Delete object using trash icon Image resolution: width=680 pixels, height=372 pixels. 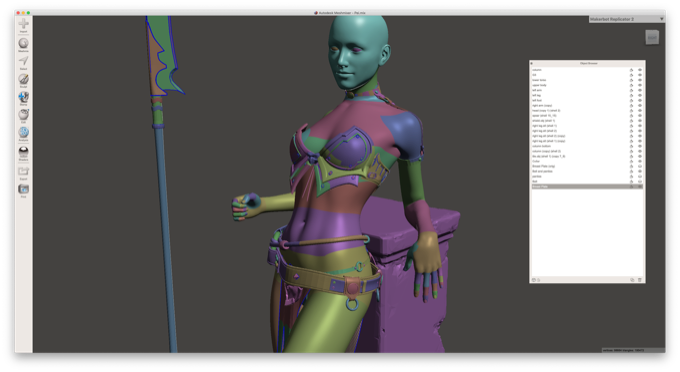point(640,280)
